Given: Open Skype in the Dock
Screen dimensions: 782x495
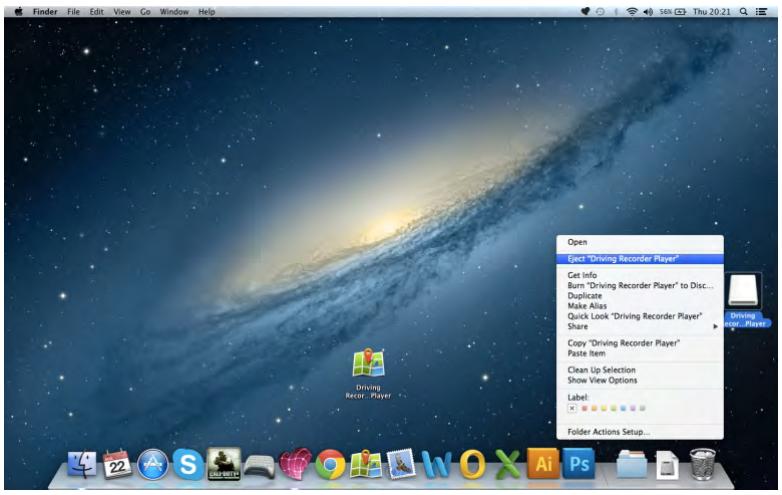Looking at the screenshot, I should 188,465.
